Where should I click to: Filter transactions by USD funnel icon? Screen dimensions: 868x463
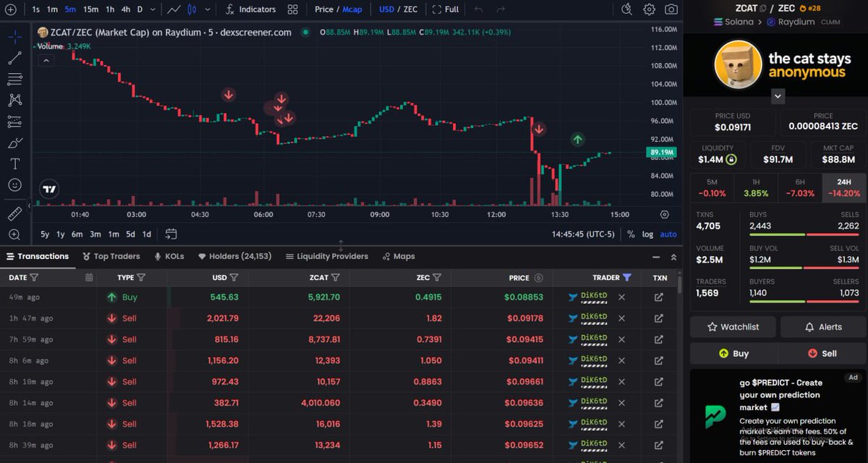tap(234, 277)
